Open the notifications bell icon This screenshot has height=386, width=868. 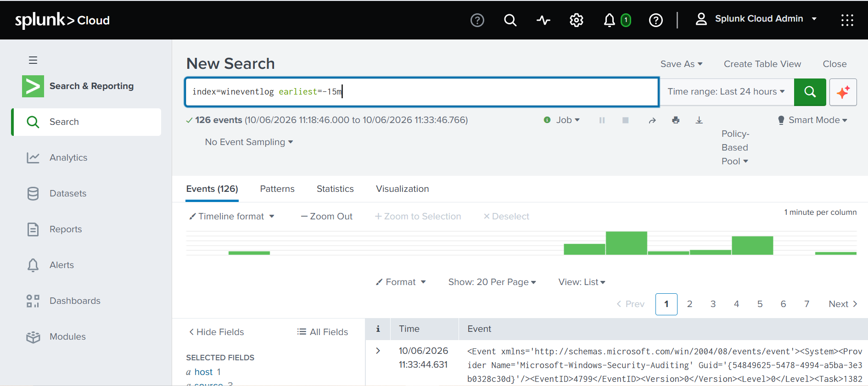(609, 20)
